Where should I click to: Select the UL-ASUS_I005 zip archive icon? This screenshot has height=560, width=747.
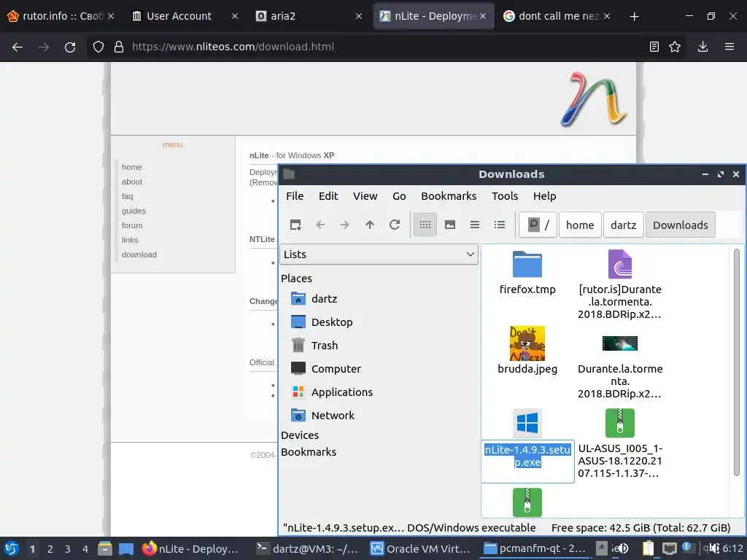pyautogui.click(x=620, y=423)
